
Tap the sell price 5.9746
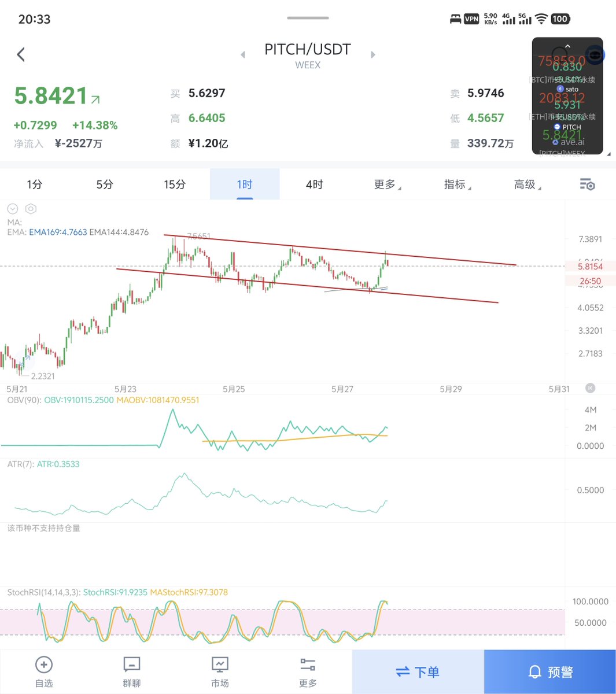485,93
